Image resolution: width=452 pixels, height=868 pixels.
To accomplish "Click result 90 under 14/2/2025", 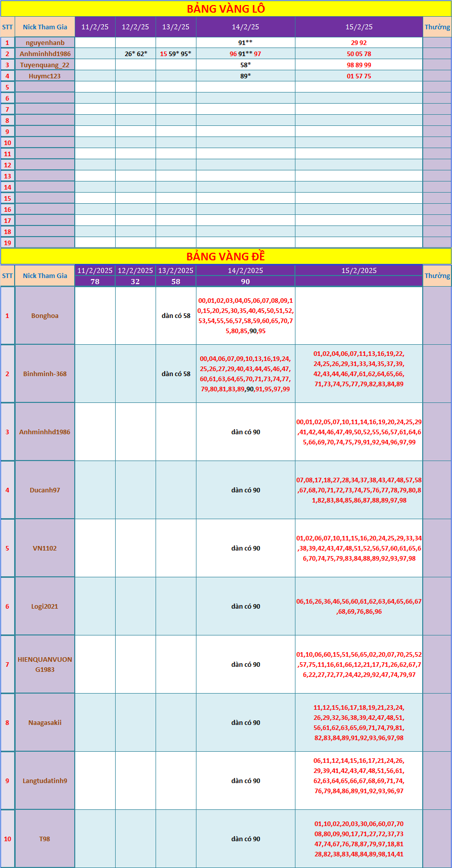I will click(245, 282).
